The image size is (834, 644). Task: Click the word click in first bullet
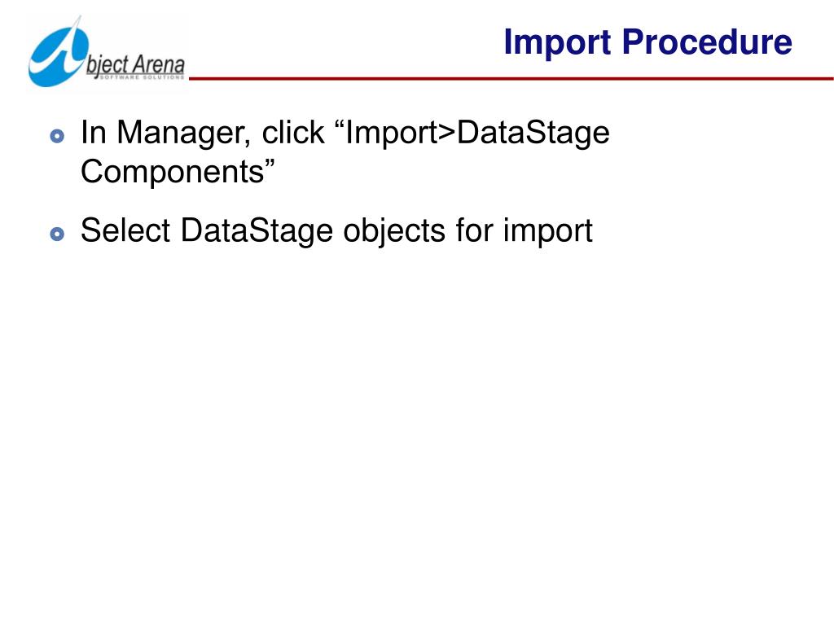pos(293,132)
